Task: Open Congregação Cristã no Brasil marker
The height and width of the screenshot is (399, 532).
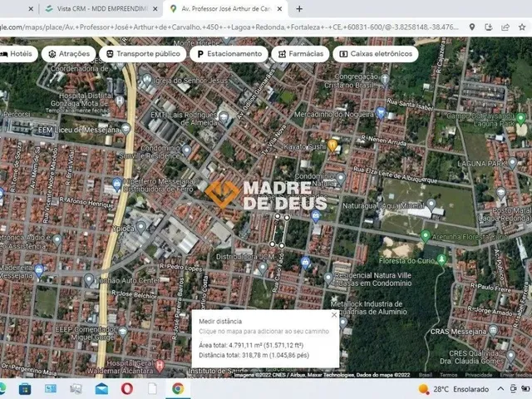Action: click(384, 79)
